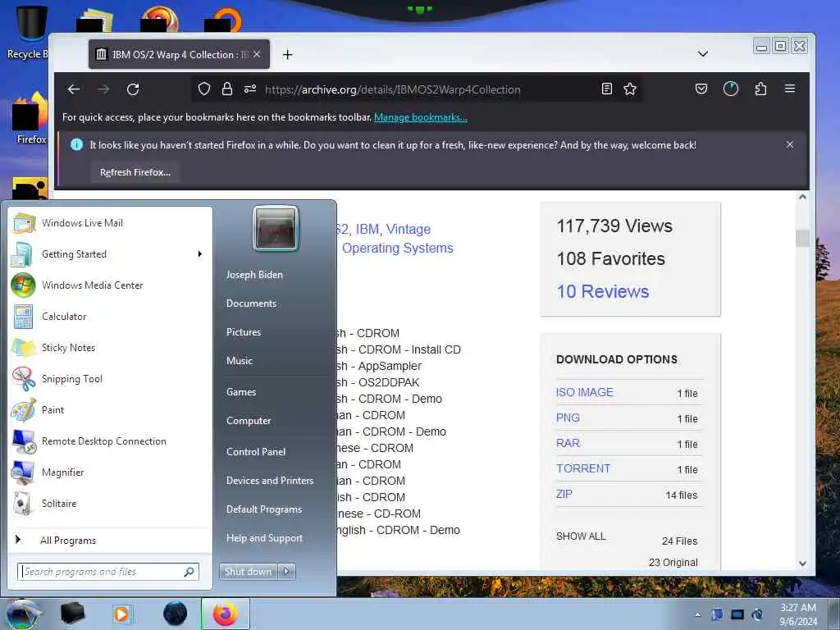Click the Windows Start orb
The image size is (840, 630).
23,614
